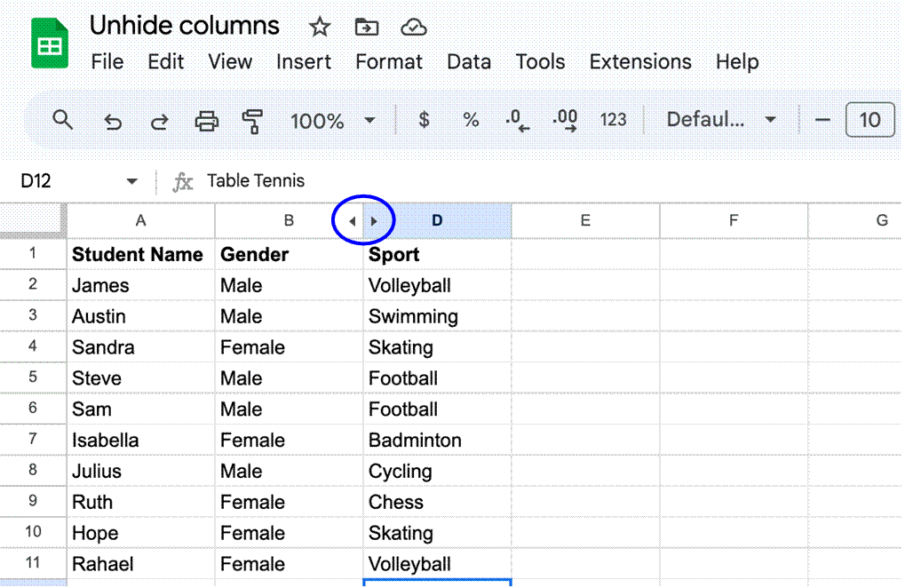Image resolution: width=905 pixels, height=588 pixels.
Task: Activate the paint format tool
Action: click(x=252, y=121)
